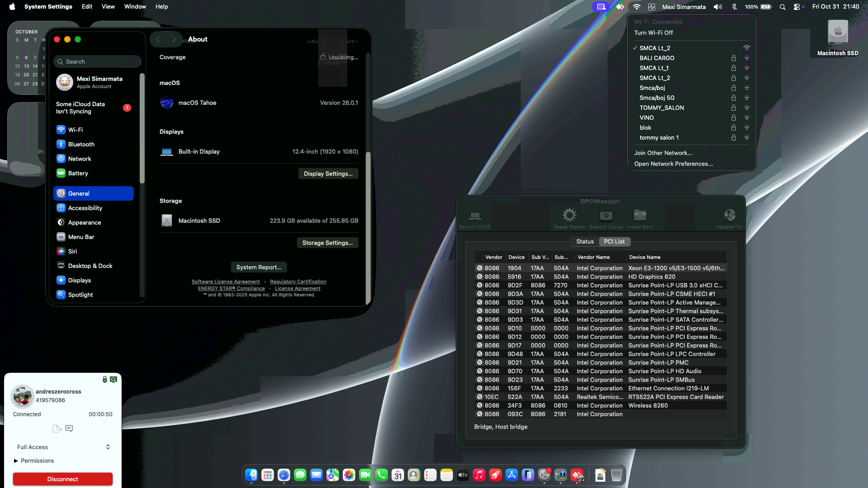Open Help menu in menu bar
This screenshot has width=868, height=488.
161,6
